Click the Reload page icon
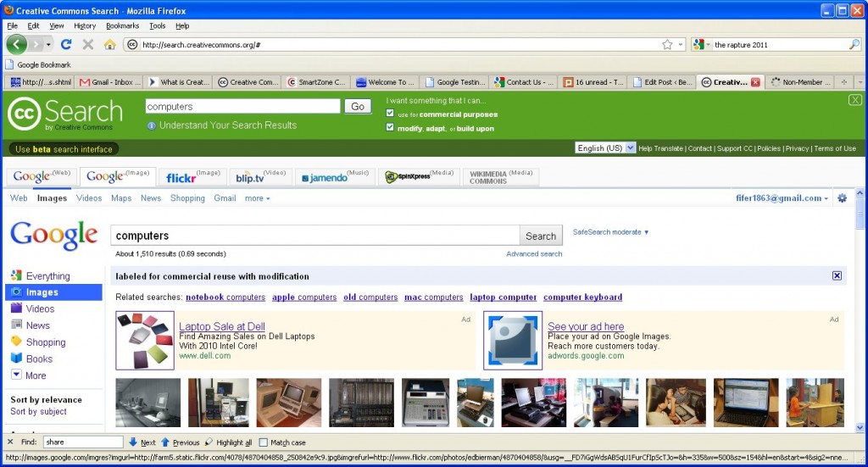This screenshot has width=868, height=467. [66, 44]
